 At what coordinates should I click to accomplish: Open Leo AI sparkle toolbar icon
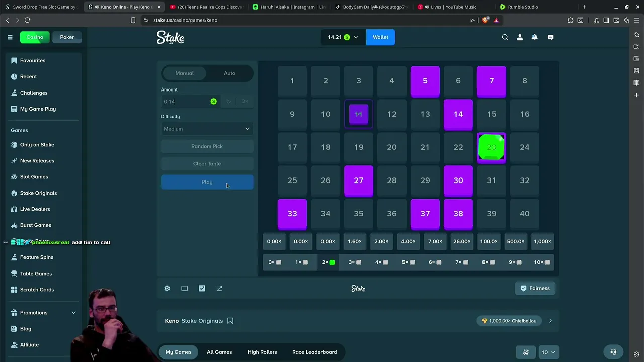coord(626,20)
